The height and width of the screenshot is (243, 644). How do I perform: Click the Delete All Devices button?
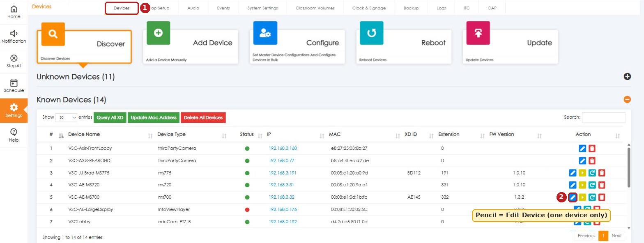click(x=203, y=117)
